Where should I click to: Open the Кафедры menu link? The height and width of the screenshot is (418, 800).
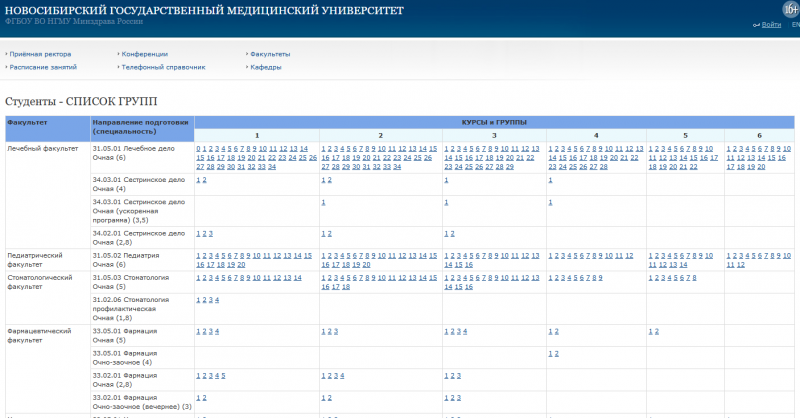(x=266, y=67)
